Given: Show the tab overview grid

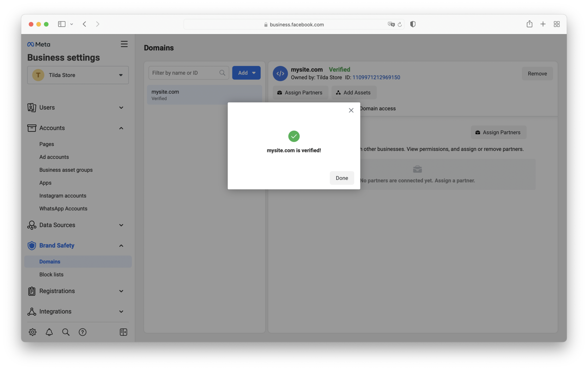Looking at the screenshot, I should pos(556,24).
